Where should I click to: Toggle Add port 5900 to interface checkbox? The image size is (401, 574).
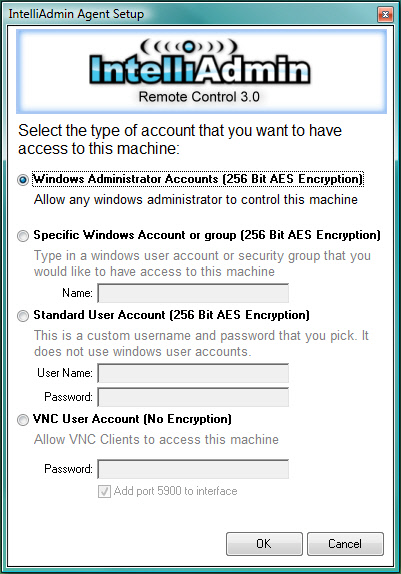[104, 491]
